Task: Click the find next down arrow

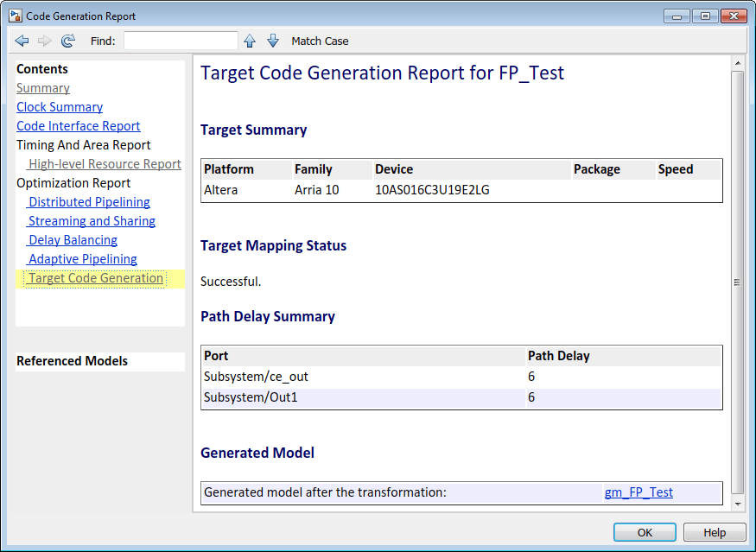Action: pyautogui.click(x=273, y=41)
